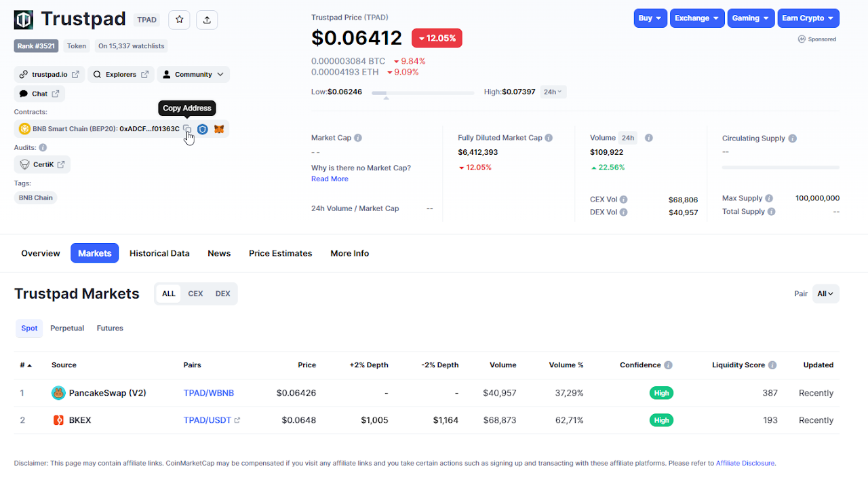The height and width of the screenshot is (486, 868).
Task: Open the Pair All filter dropdown
Action: tap(826, 294)
